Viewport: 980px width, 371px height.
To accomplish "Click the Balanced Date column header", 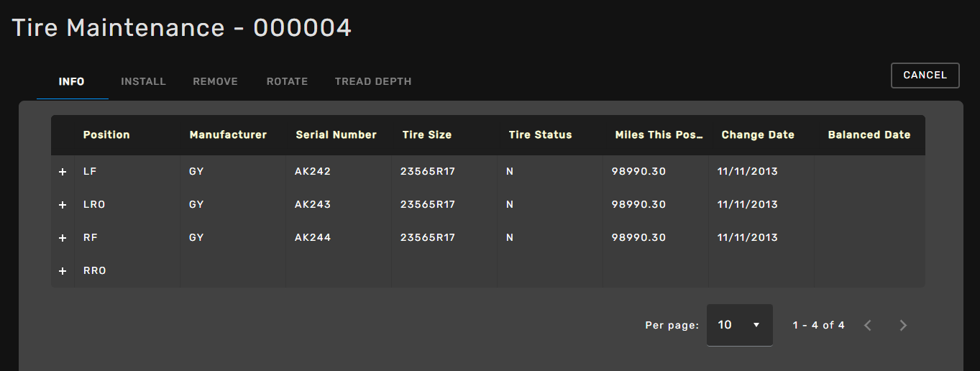I will 869,134.
